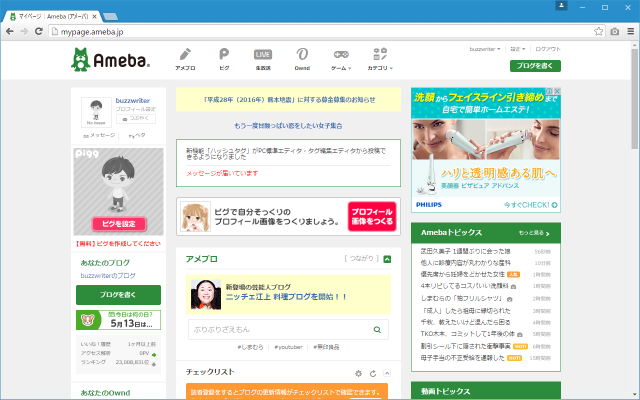The image size is (640, 400).
Task: Open a new browser tab
Action: (110, 17)
